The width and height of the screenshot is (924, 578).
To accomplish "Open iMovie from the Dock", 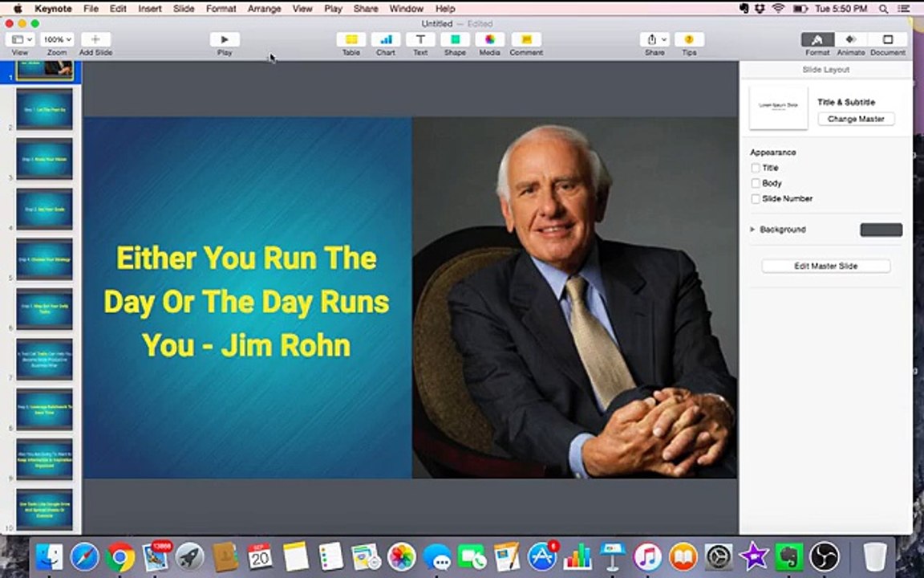I will [754, 556].
